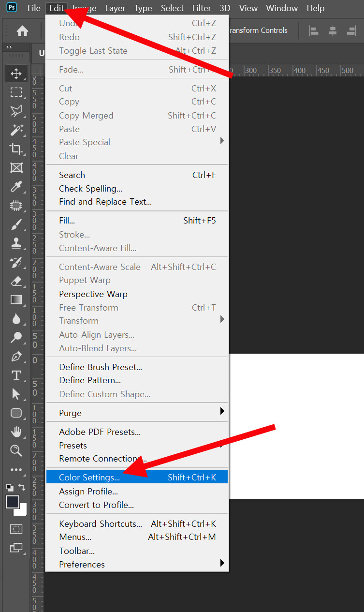Viewport: 364px width, 612px height.
Task: Choose Color Settings from Edit menu
Action: click(x=137, y=478)
